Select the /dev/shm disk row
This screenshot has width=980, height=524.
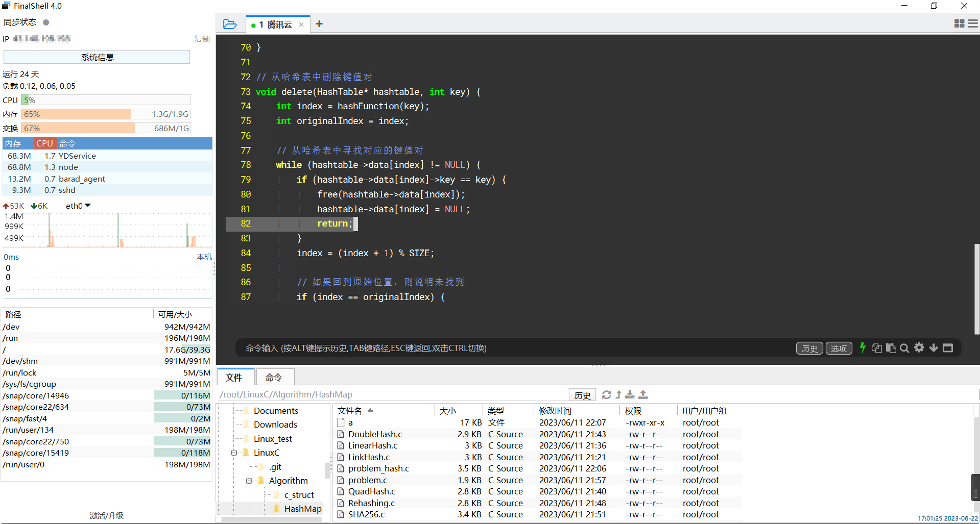point(106,361)
